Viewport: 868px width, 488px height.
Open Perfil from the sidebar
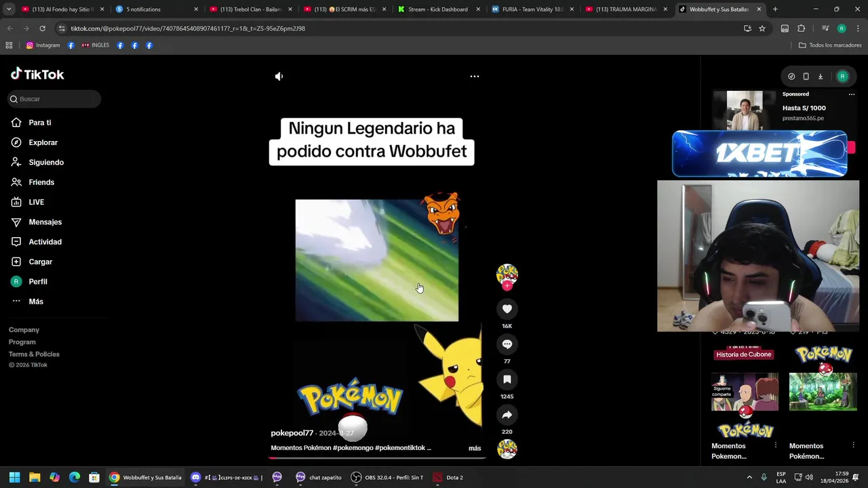pyautogui.click(x=38, y=282)
